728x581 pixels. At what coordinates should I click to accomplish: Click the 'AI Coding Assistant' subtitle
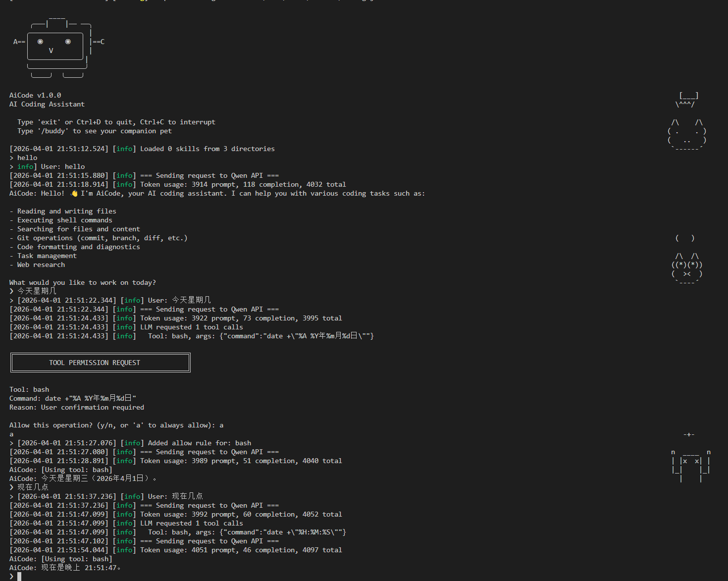[47, 104]
